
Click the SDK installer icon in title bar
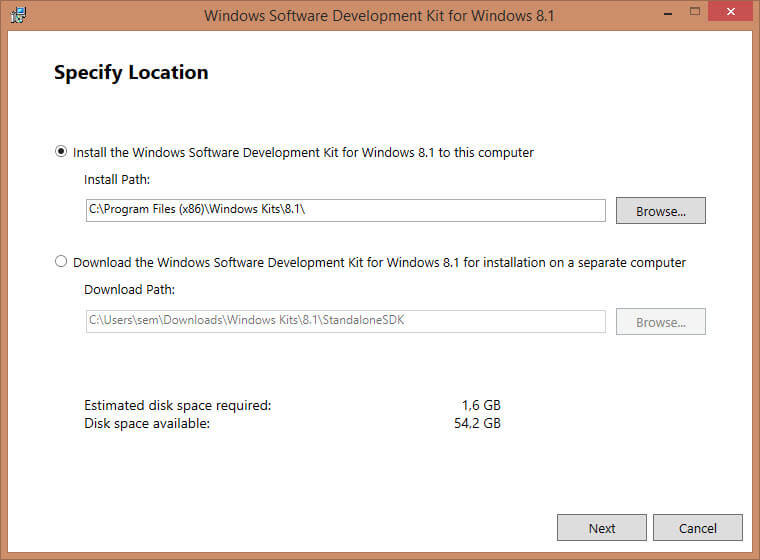click(18, 15)
